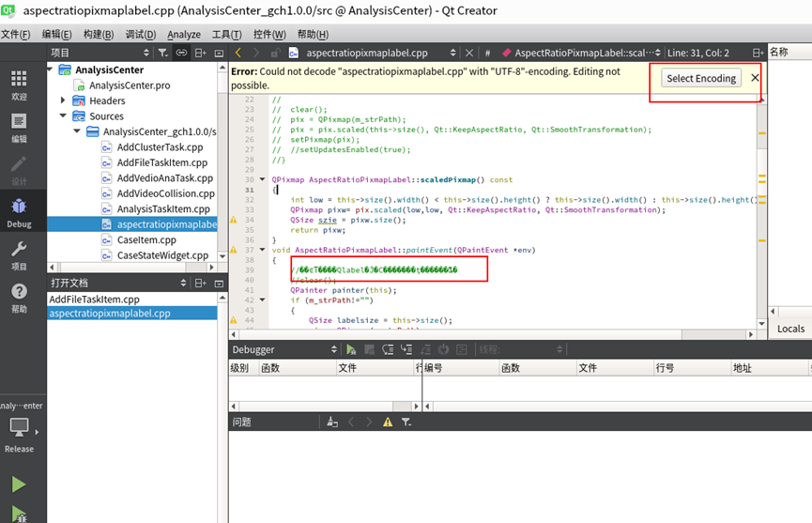812x523 pixels.
Task: Split the editor view icon
Action: pyautogui.click(x=758, y=53)
